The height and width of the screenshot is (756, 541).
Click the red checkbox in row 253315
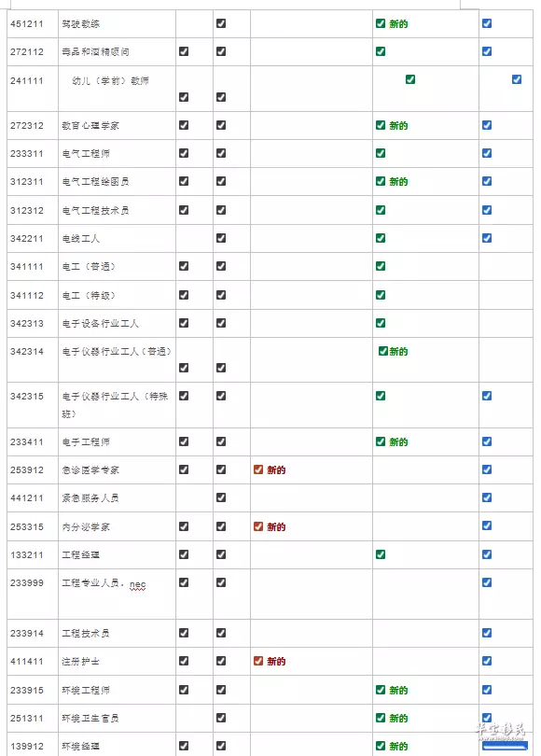tap(258, 526)
